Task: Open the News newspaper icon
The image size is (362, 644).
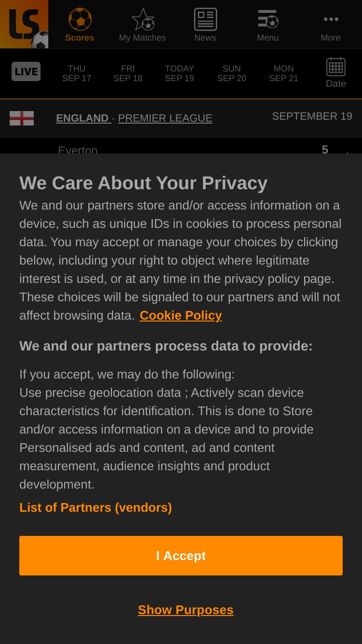Action: click(205, 19)
